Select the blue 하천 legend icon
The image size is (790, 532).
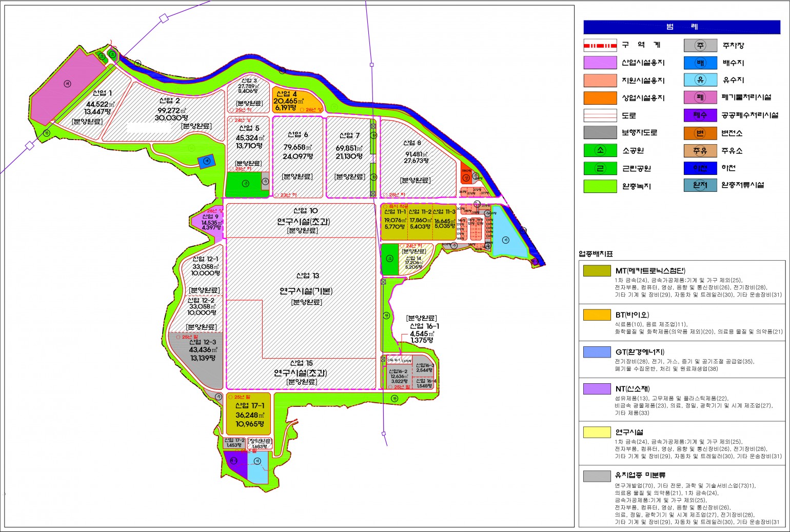(x=700, y=168)
